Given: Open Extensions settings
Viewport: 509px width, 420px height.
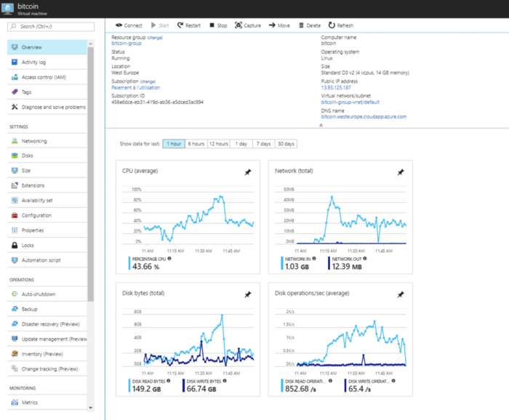Looking at the screenshot, I should 47,185.
